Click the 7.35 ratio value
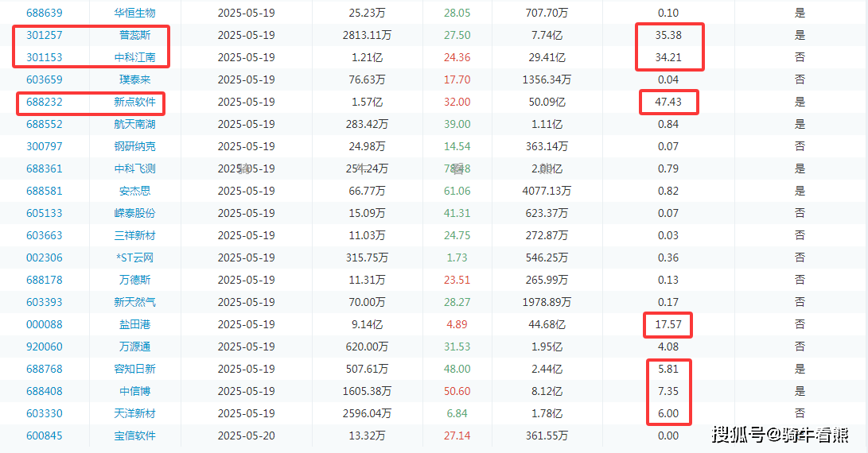Image resolution: width=868 pixels, height=453 pixels. [x=668, y=391]
